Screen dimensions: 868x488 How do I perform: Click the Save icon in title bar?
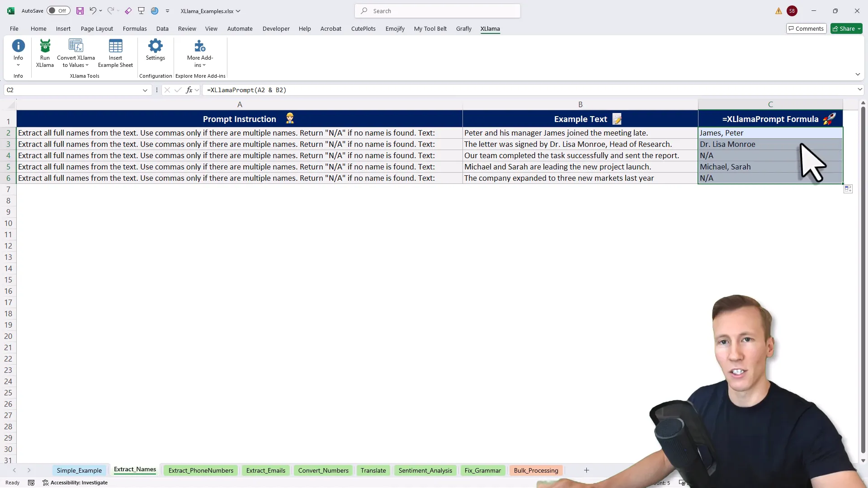pyautogui.click(x=80, y=11)
